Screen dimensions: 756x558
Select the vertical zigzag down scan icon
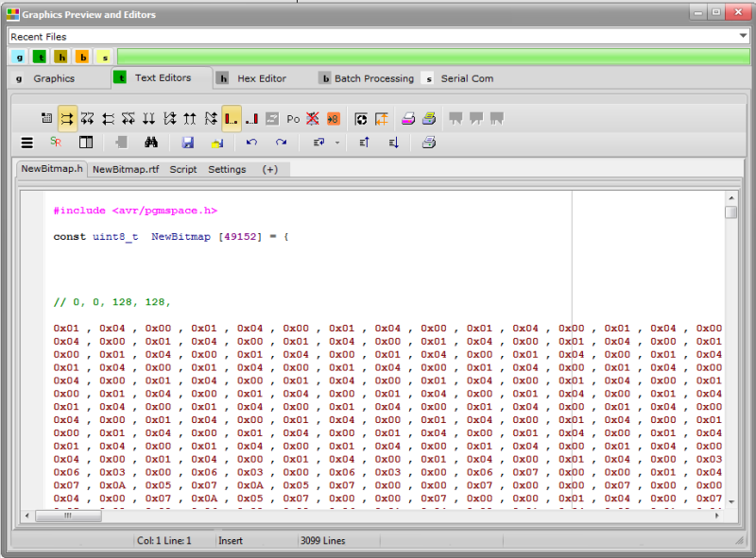tap(170, 119)
